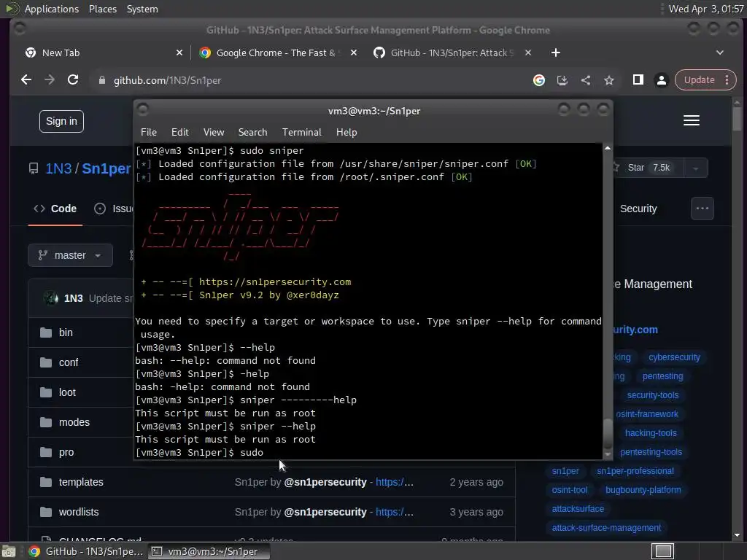The height and width of the screenshot is (560, 747).
Task: Switch to the New Tab browser tab
Action: [x=102, y=52]
